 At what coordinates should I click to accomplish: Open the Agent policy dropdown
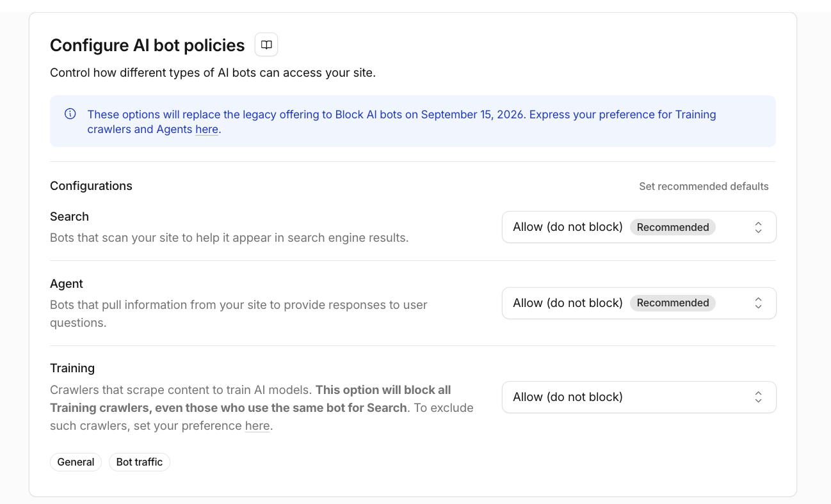point(639,303)
